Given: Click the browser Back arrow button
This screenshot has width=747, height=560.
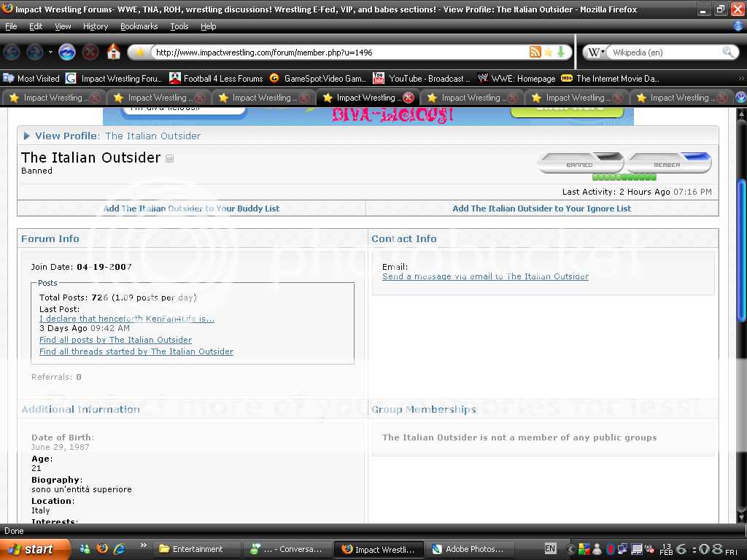Looking at the screenshot, I should (x=13, y=52).
